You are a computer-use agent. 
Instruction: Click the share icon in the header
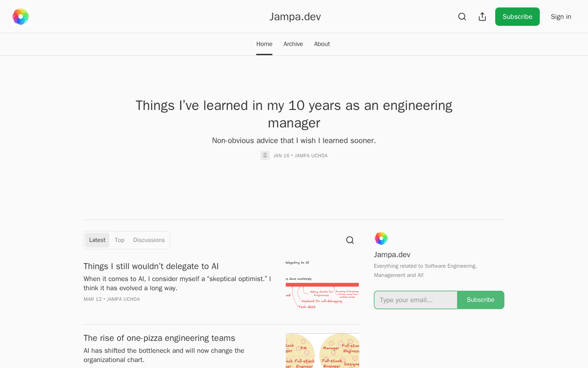[482, 17]
